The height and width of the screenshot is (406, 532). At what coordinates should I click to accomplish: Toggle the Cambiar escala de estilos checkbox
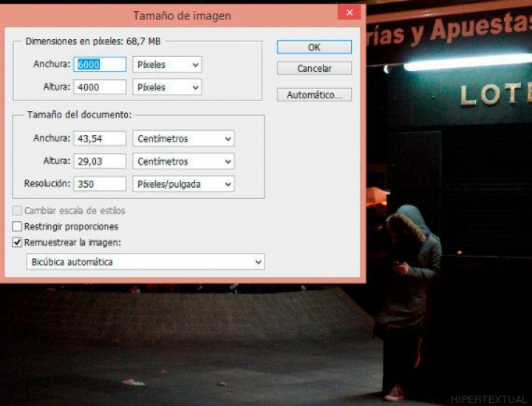coord(18,211)
